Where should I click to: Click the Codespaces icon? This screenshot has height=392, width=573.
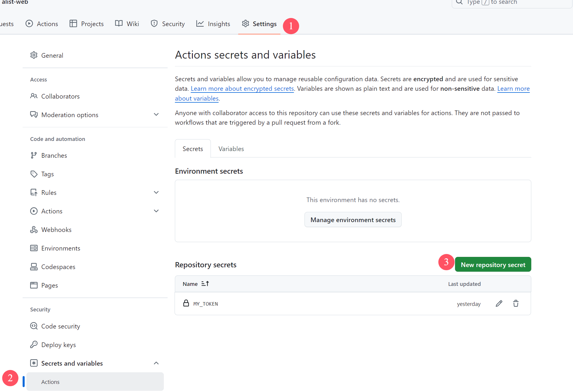click(x=34, y=267)
